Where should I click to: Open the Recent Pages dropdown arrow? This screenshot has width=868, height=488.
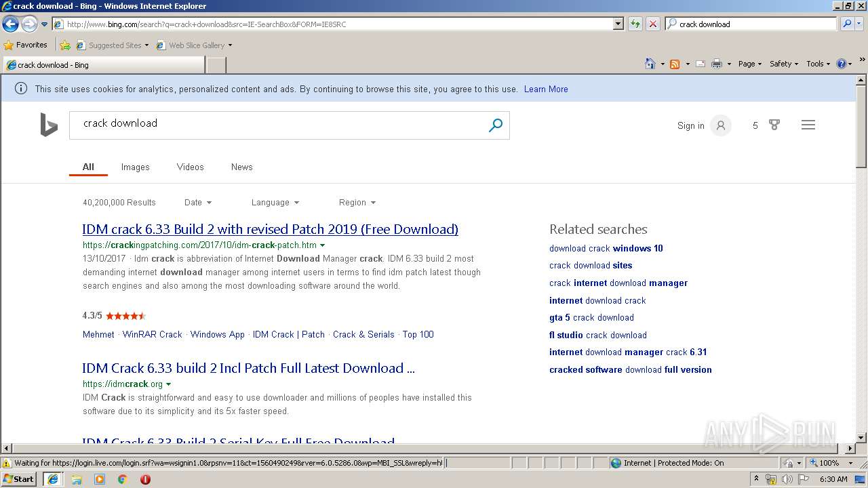44,24
